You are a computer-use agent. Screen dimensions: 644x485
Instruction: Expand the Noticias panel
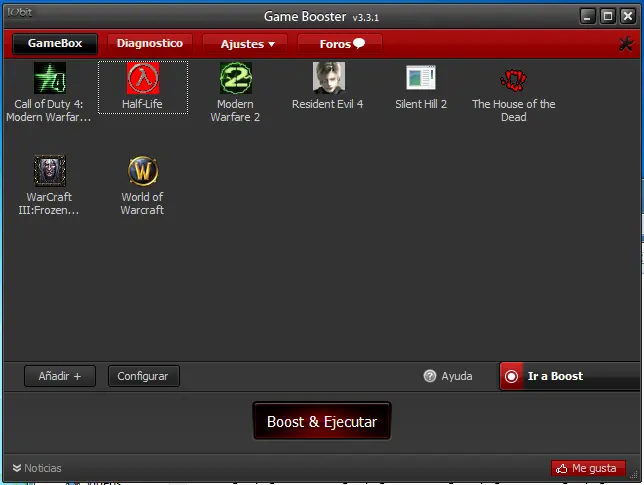click(37, 468)
